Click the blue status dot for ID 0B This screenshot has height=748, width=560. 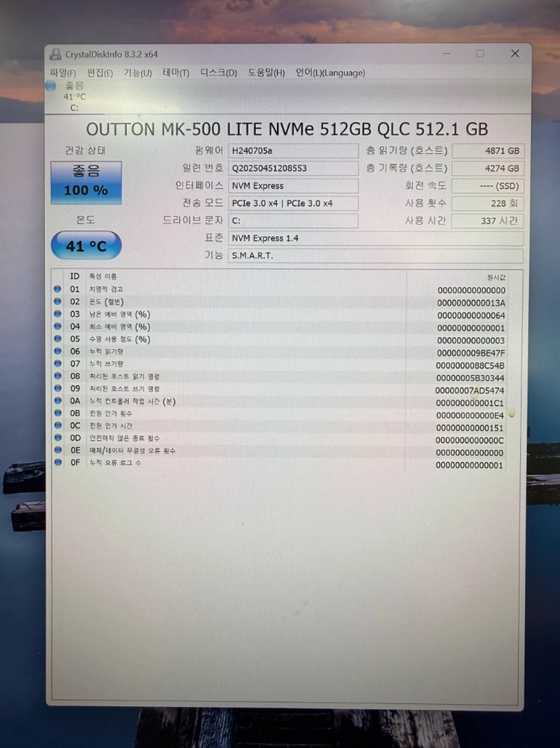tap(57, 413)
